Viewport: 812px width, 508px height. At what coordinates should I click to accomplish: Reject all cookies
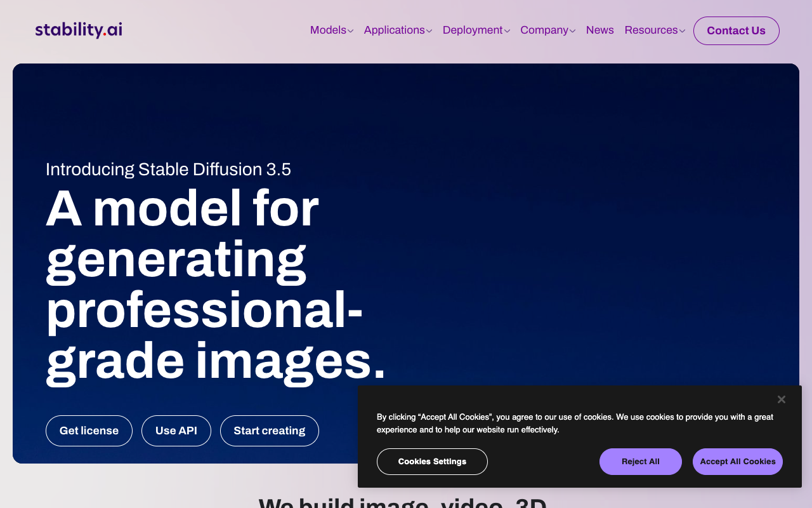(641, 462)
